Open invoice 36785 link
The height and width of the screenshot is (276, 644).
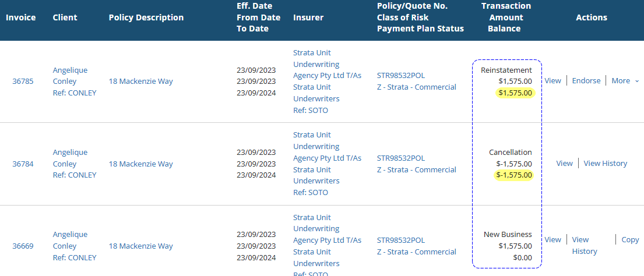coord(23,82)
